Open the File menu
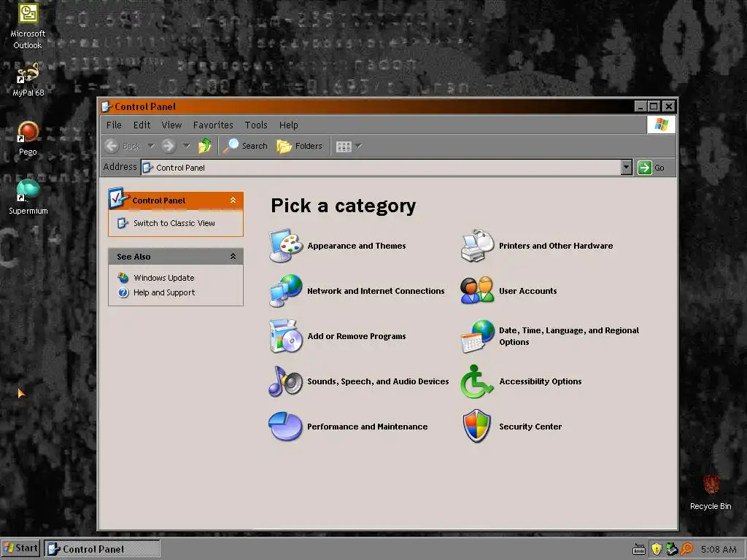Viewport: 747px width, 560px height. pyautogui.click(x=114, y=125)
